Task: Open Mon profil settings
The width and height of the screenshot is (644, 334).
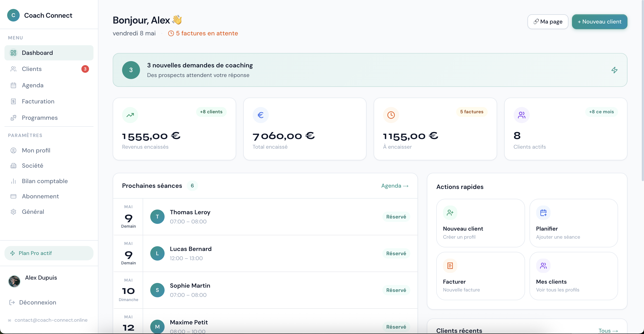Action: (49, 150)
